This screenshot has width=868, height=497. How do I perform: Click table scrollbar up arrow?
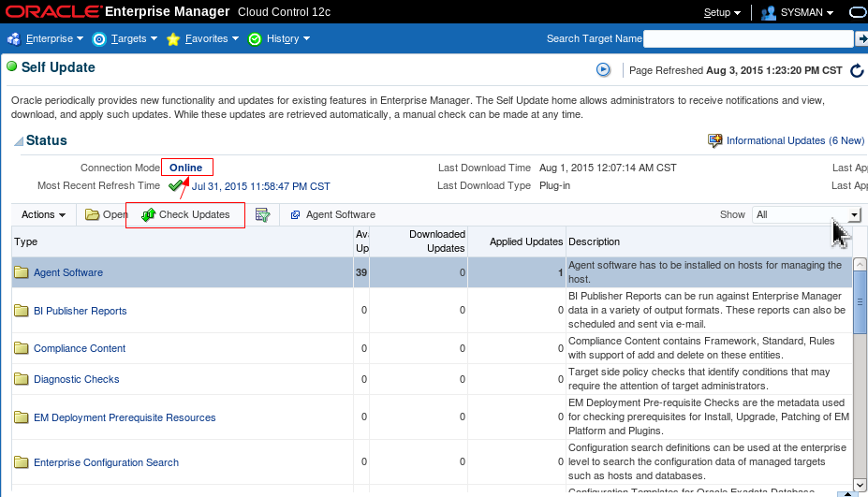[860, 265]
